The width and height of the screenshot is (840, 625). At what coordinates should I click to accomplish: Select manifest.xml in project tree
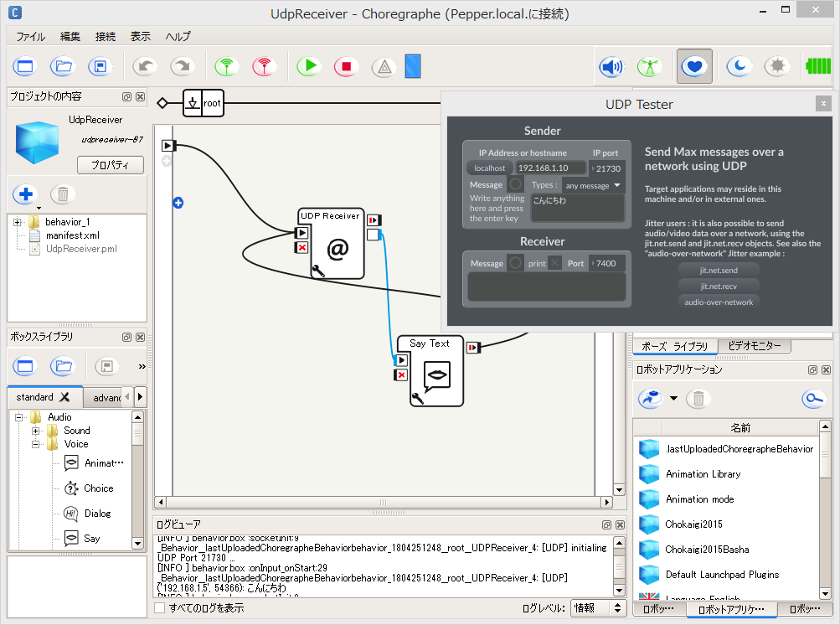coord(72,235)
